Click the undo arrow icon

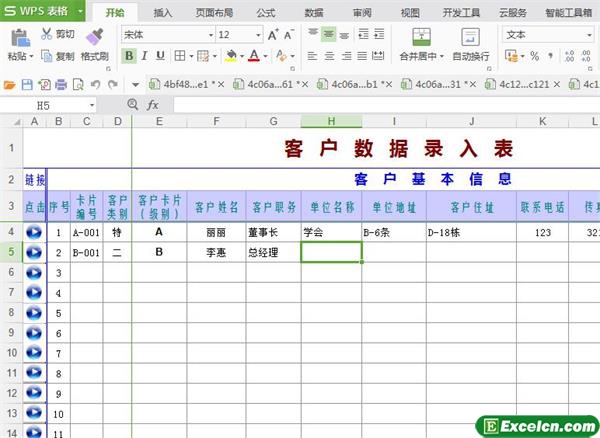[95, 84]
